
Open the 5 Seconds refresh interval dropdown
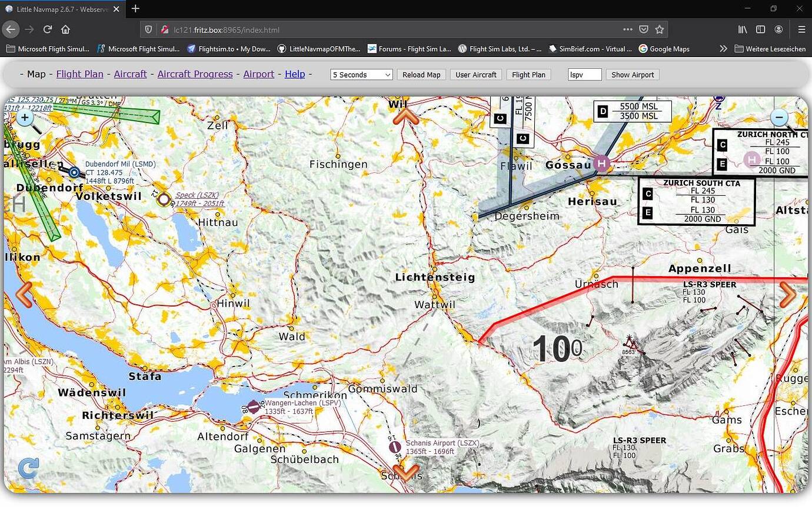361,75
